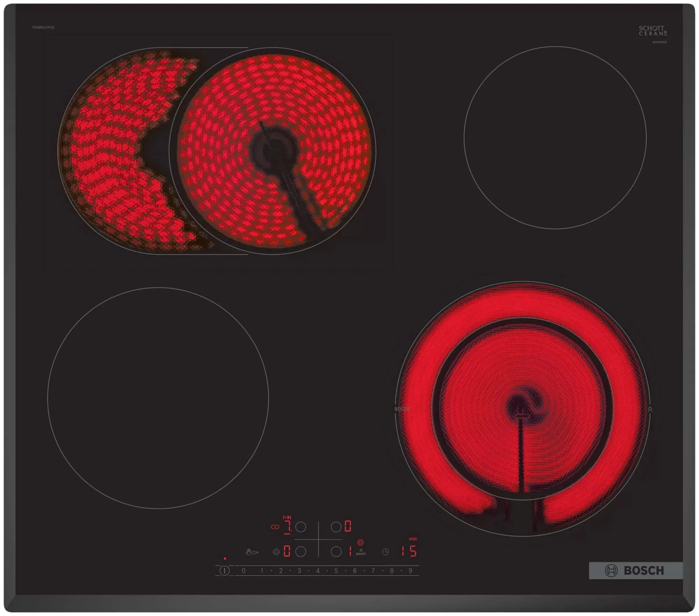The image size is (699, 616).
Task: Touch the timer display showing 15
Action: (x=408, y=551)
